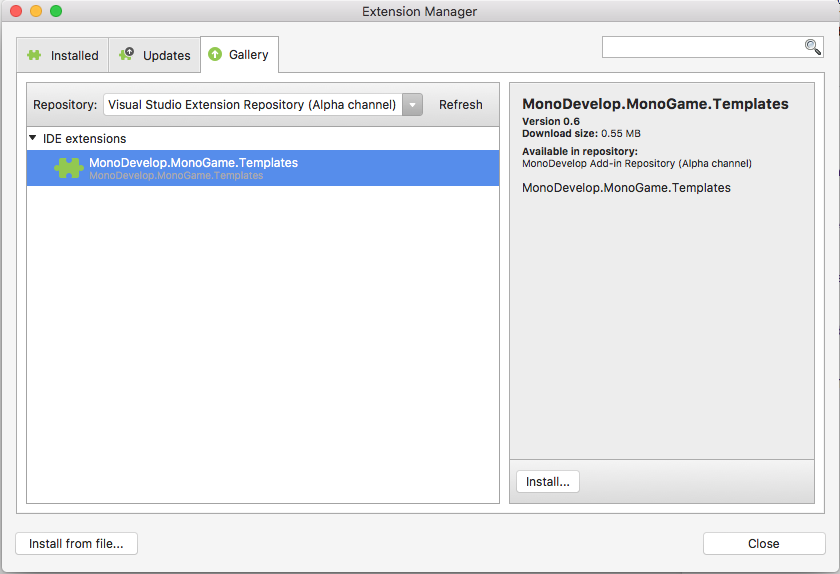840x574 pixels.
Task: Select the Gallery tab
Action: (239, 55)
